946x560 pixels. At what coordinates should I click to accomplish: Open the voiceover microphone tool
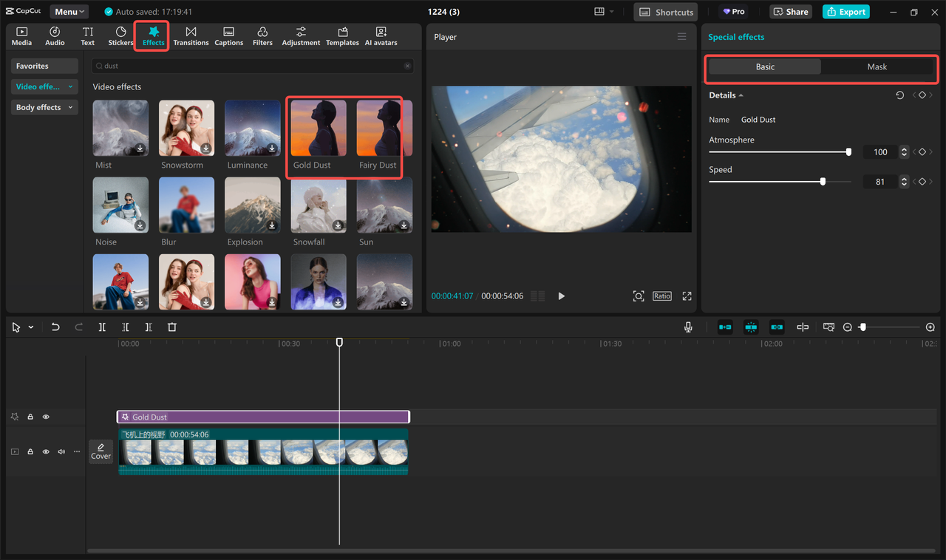(x=687, y=327)
